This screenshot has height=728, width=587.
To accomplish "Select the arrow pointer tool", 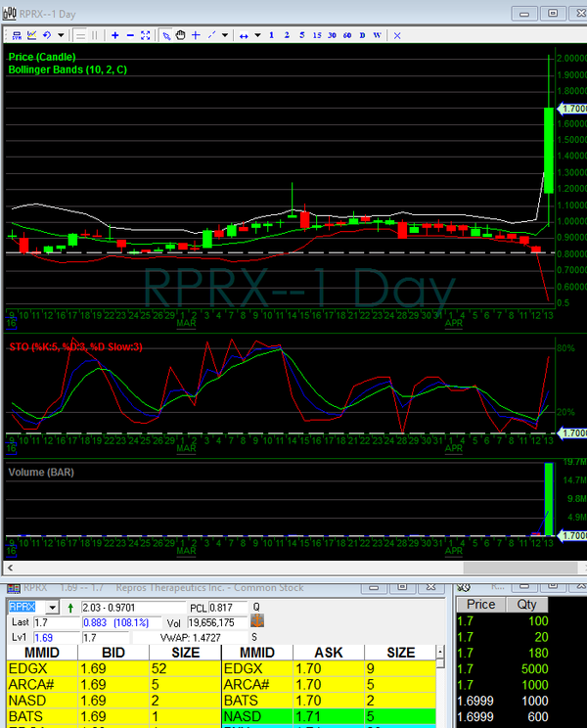I will tap(166, 35).
